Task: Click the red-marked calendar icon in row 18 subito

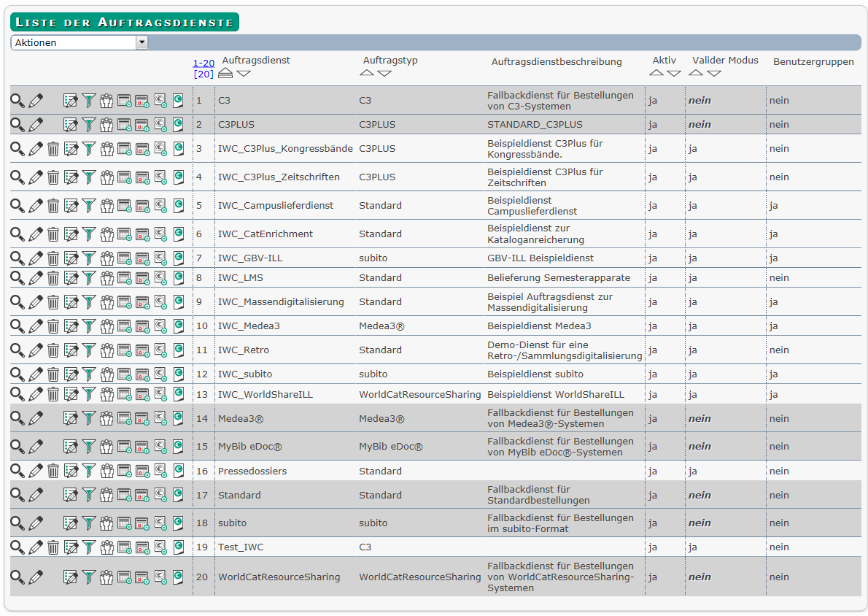Action: point(142,523)
